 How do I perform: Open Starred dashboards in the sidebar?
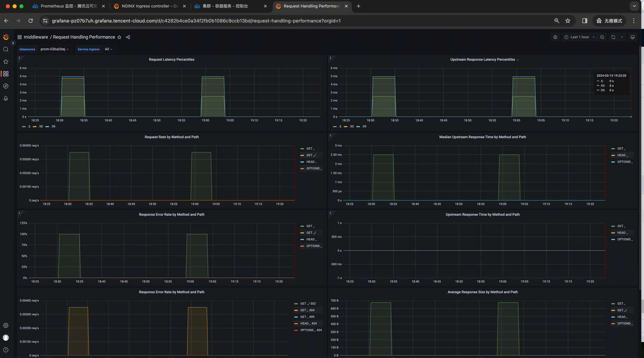pos(6,61)
